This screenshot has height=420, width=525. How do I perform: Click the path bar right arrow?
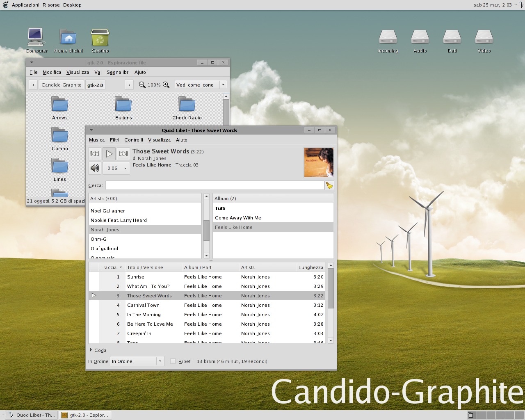click(x=129, y=85)
